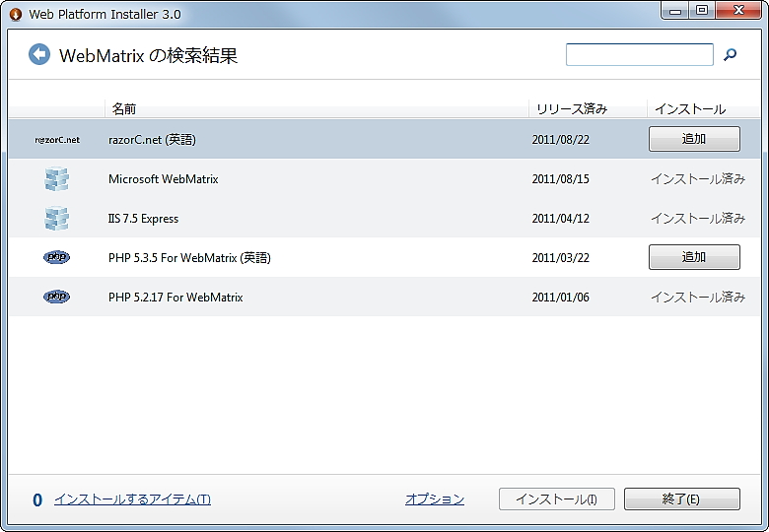The image size is (769, 532).
Task: Select the Microsoft WebMatrix entry
Action: (x=164, y=178)
